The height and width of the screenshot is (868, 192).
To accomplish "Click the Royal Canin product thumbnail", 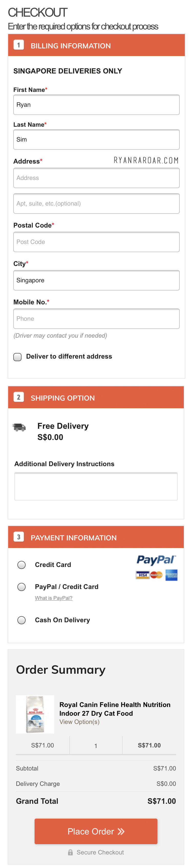I will click(x=35, y=714).
